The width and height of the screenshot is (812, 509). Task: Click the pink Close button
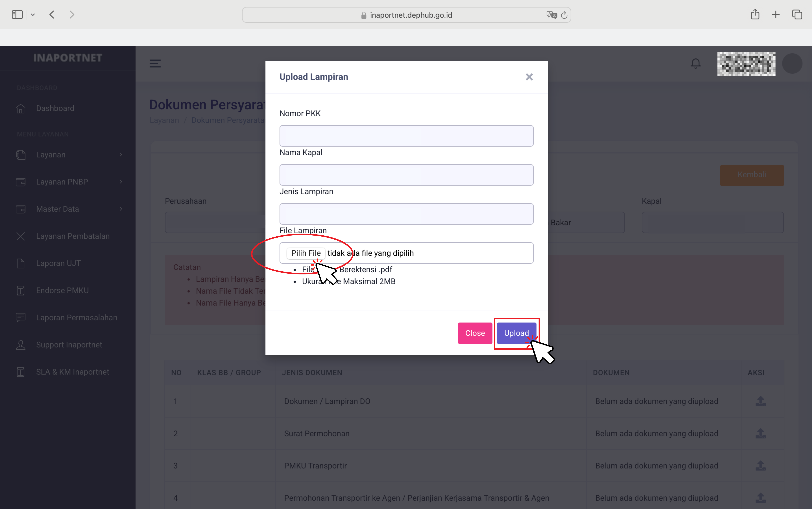click(x=475, y=333)
